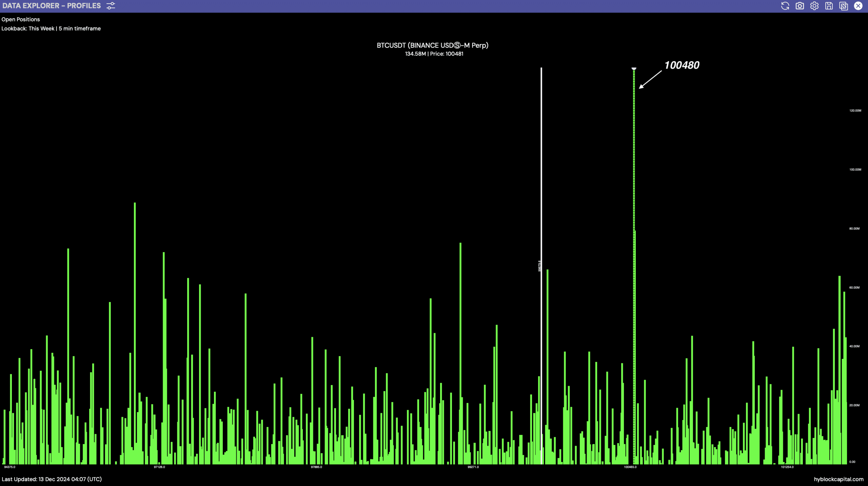868x486 pixels.
Task: Click the 97885.0 x-axis label
Action: tap(316, 467)
